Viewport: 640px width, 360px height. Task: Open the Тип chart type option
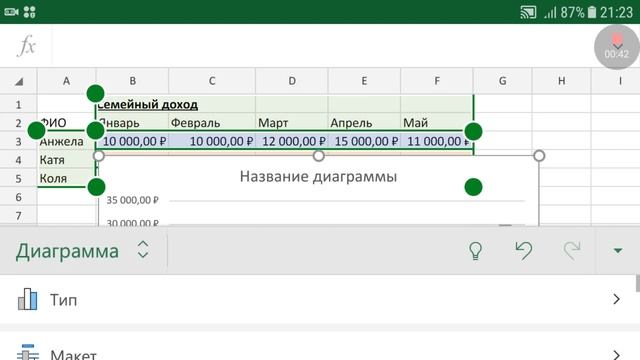point(320,300)
